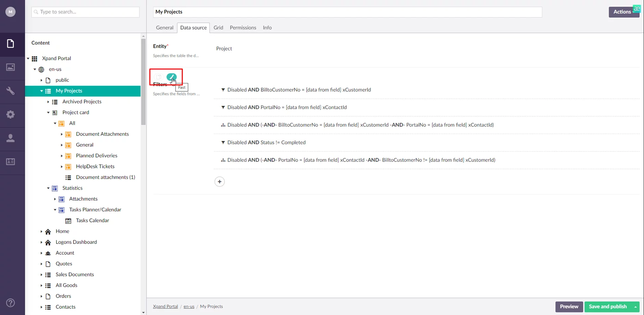Screen dimensions: 644x315
Task: Open the Media section in sidebar
Action: (11, 67)
